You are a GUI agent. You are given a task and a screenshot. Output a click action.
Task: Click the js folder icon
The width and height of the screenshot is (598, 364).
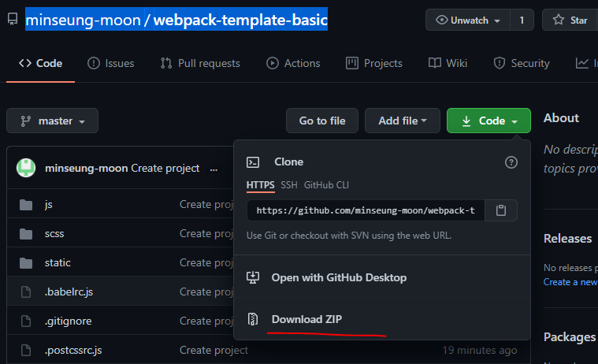26,205
